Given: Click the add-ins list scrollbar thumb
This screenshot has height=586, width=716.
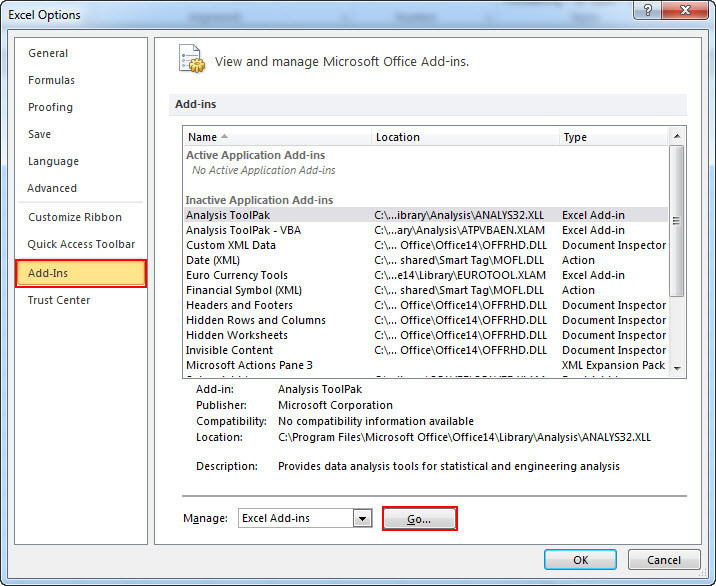Looking at the screenshot, I should pyautogui.click(x=676, y=221).
